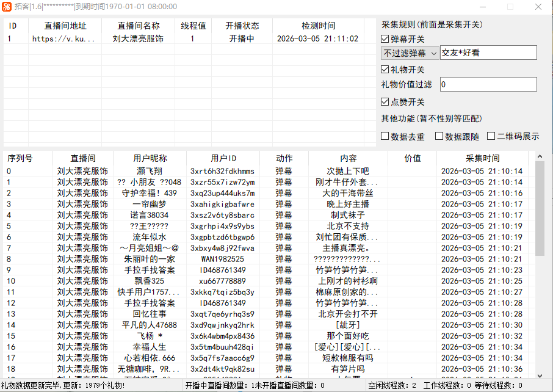Viewport: 553px width, 392px height.
Task: Click the 拓客 app logo in title bar
Action: [8, 6]
